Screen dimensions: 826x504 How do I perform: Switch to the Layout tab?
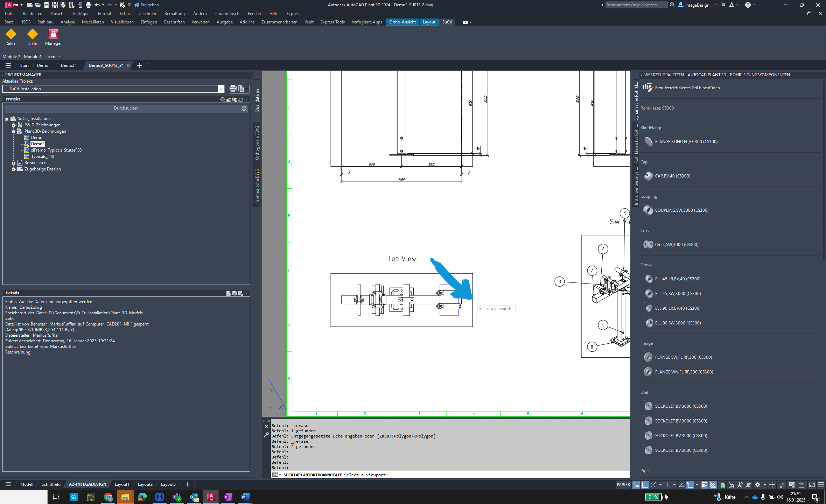click(x=428, y=22)
